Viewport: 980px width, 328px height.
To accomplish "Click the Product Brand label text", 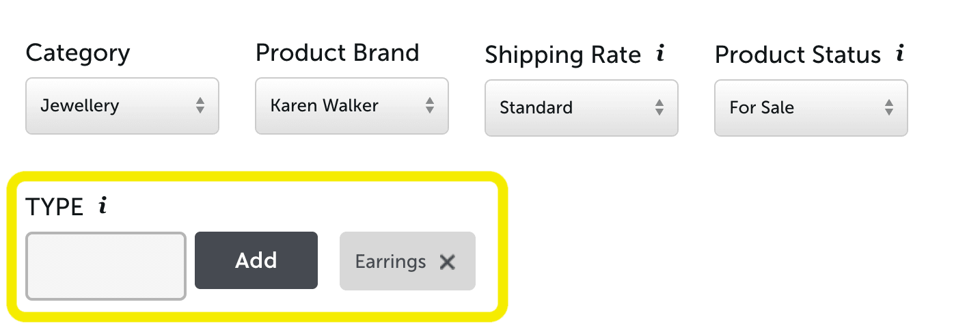I will click(x=338, y=53).
